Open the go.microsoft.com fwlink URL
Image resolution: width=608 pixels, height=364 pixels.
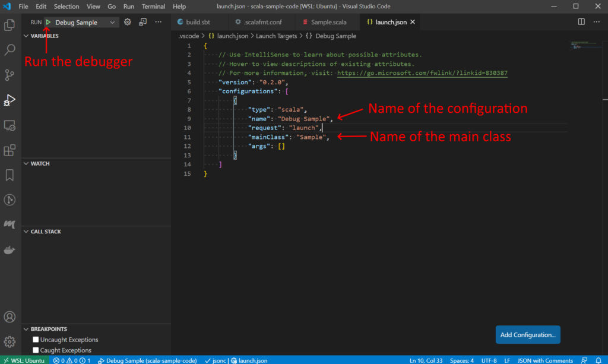[x=422, y=73]
